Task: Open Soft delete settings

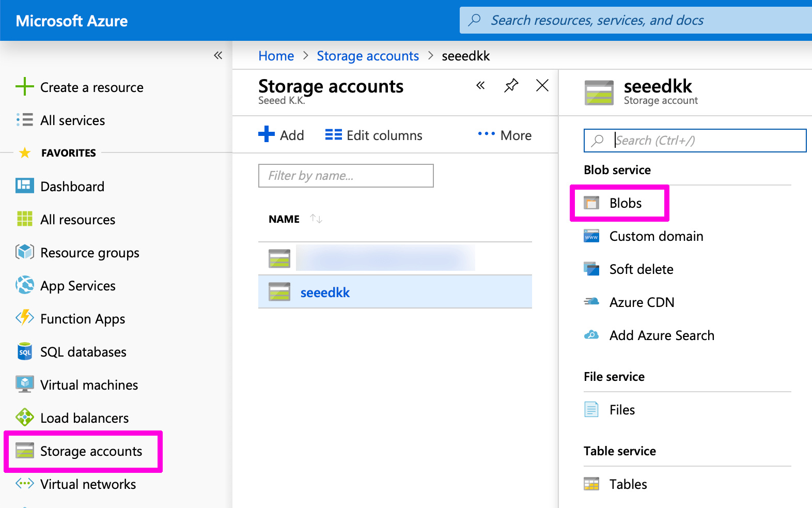Action: coord(642,269)
